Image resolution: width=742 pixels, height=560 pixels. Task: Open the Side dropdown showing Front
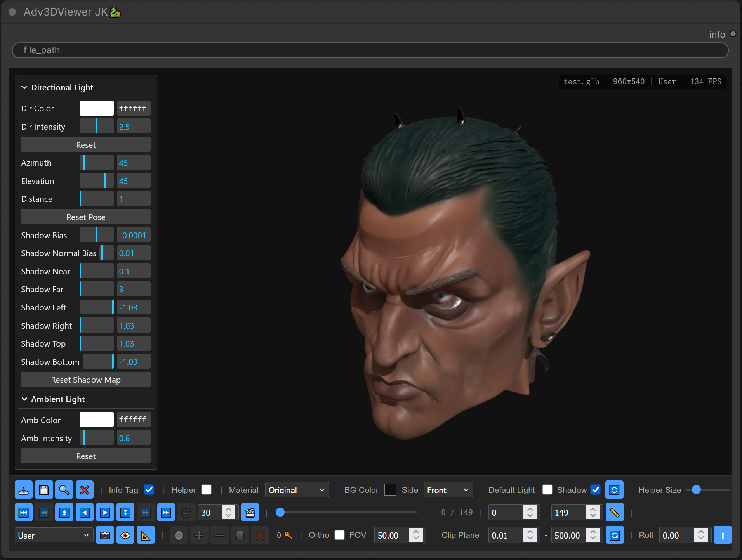(448, 490)
